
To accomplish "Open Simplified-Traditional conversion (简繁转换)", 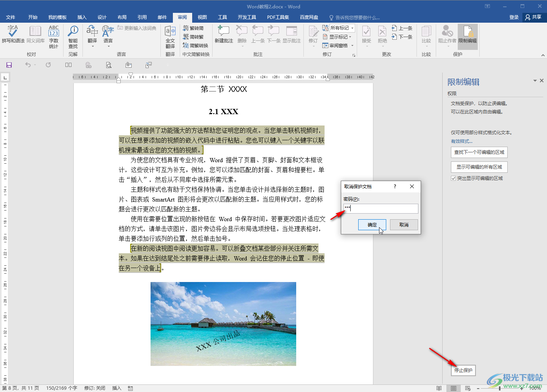I will [196, 46].
